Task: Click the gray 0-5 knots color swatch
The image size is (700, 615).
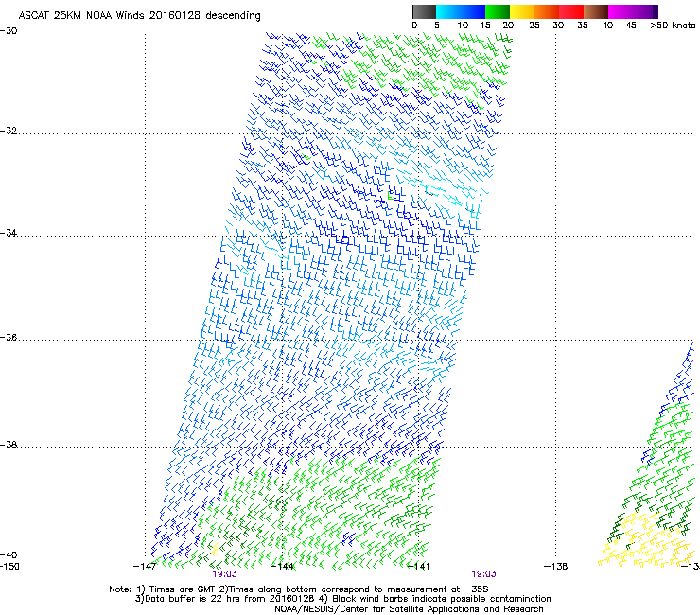Action: (x=424, y=11)
